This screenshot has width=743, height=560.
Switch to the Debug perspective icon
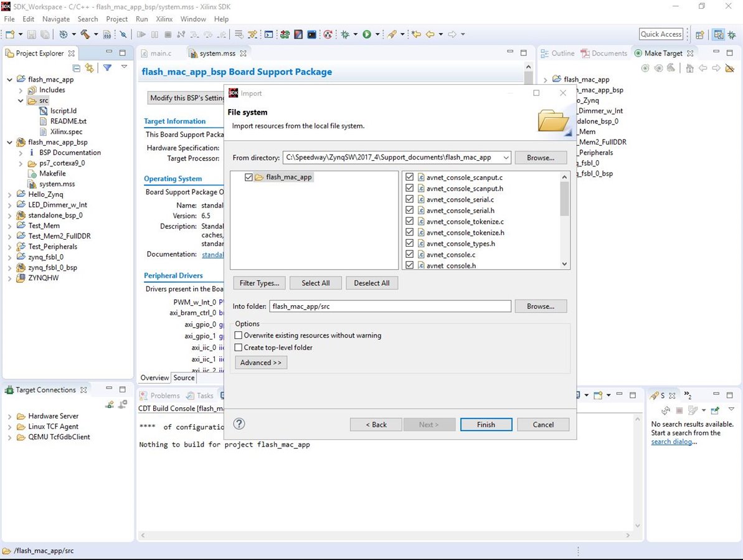click(731, 34)
